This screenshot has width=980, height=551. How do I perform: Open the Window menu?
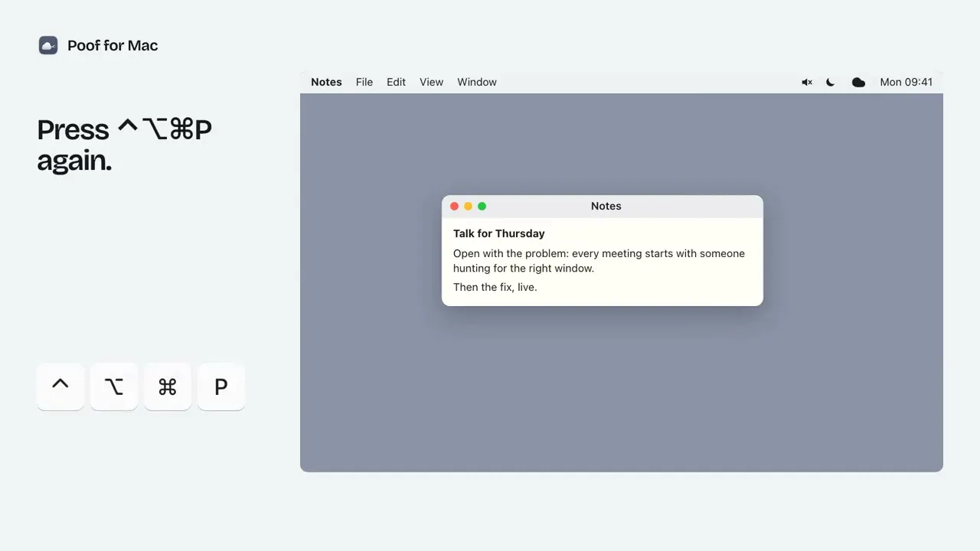(x=477, y=82)
